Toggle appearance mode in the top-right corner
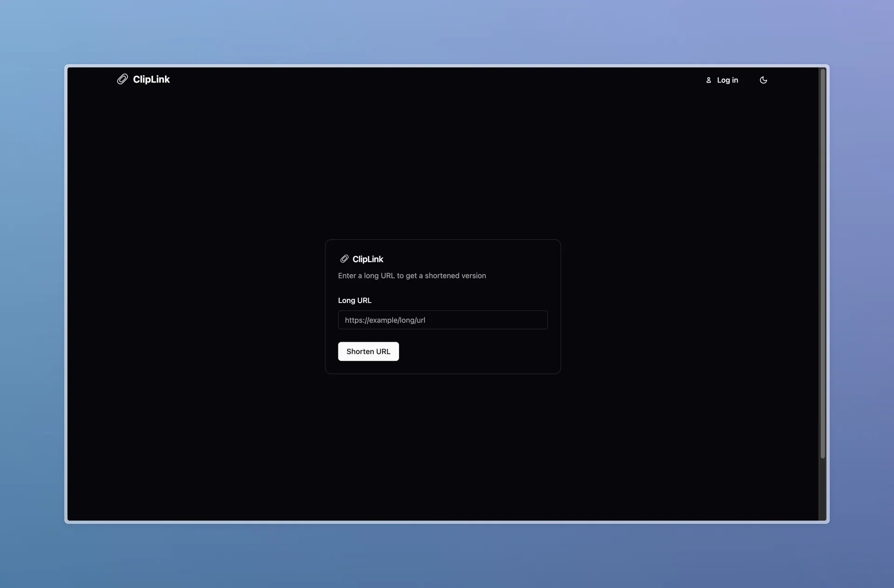 [x=764, y=80]
